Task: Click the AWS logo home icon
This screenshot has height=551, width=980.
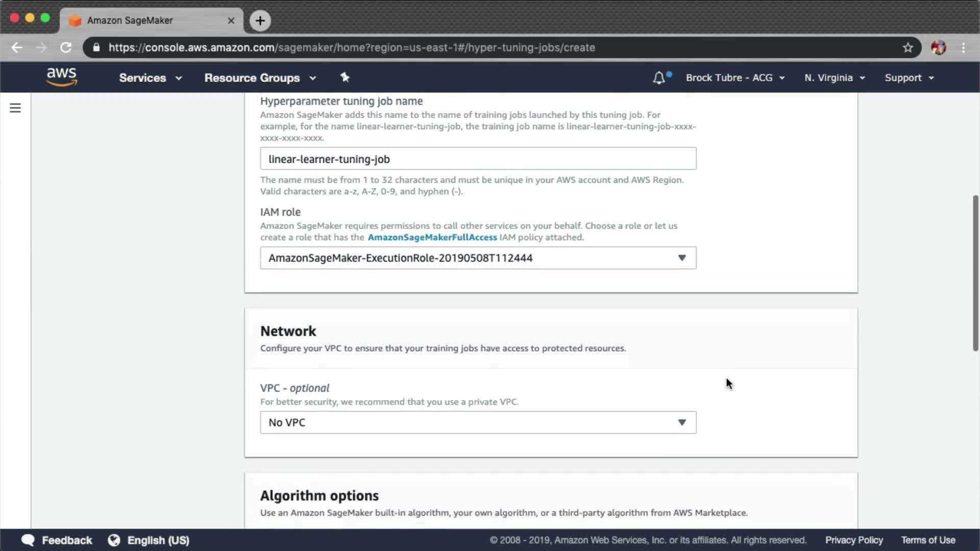Action: point(61,77)
